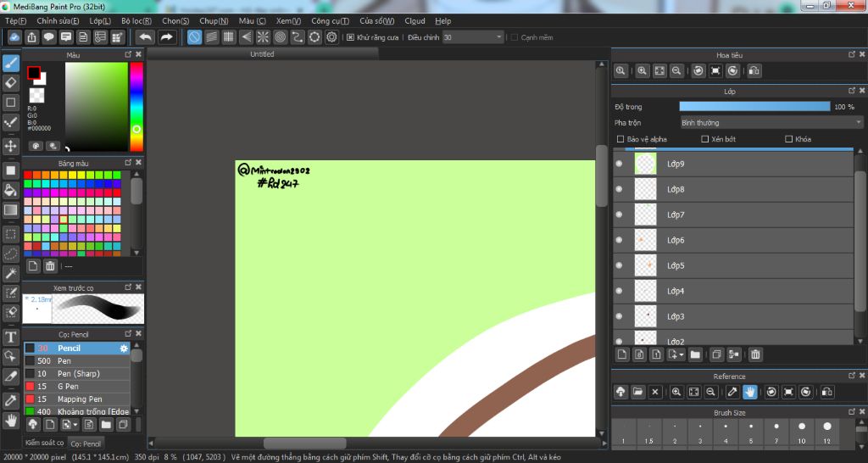Hide layer Lớp9 visibility dot
Image resolution: width=868 pixels, height=463 pixels.
(620, 164)
